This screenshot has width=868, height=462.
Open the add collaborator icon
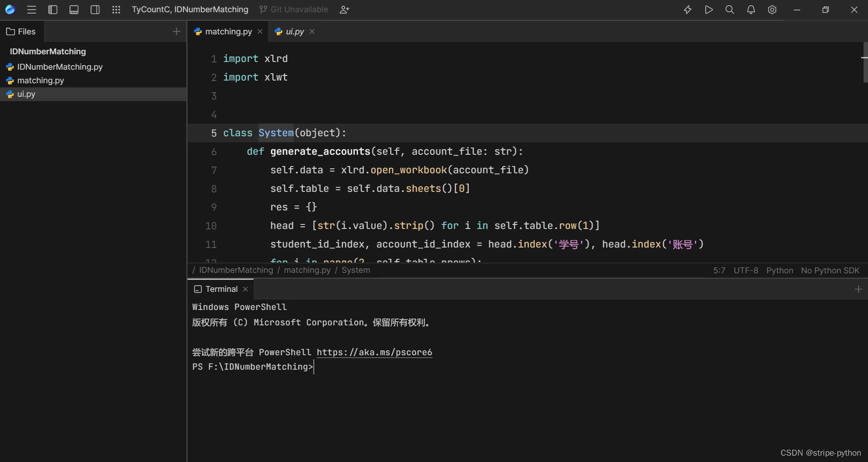click(344, 10)
